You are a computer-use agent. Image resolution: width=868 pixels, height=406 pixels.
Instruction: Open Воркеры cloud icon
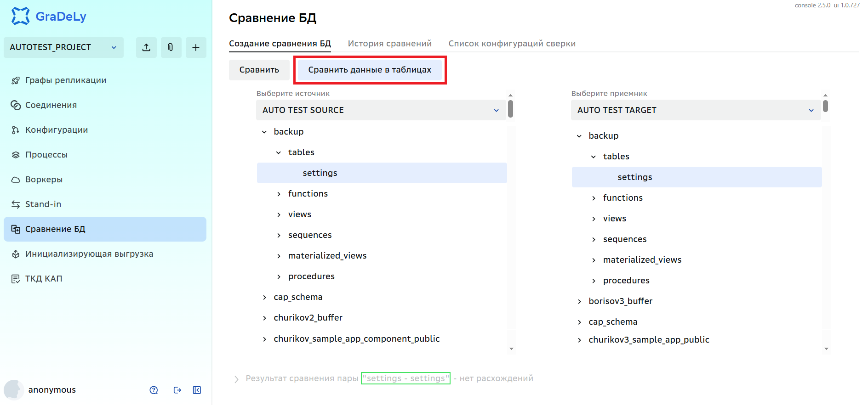(16, 180)
